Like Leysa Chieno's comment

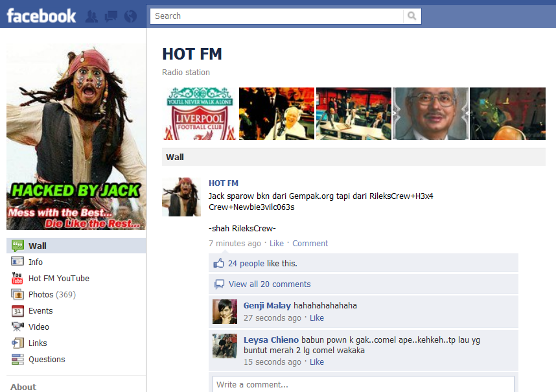[317, 362]
